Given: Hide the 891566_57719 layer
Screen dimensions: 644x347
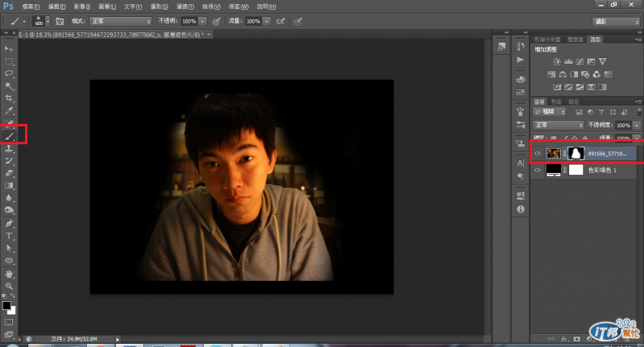Looking at the screenshot, I should pos(537,154).
